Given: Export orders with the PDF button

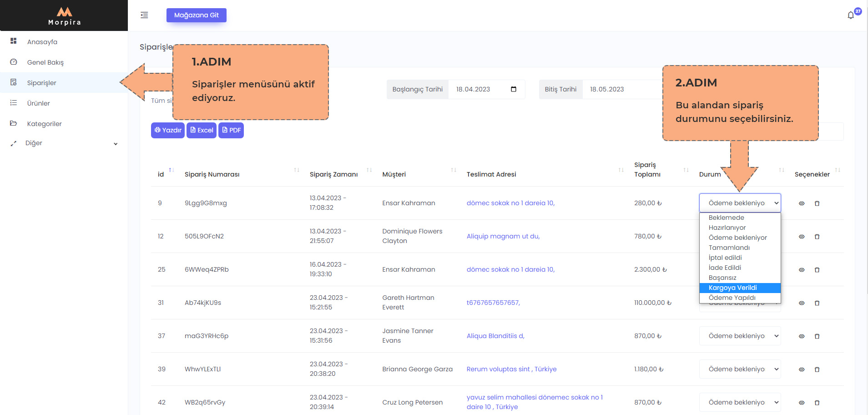Looking at the screenshot, I should (x=231, y=130).
